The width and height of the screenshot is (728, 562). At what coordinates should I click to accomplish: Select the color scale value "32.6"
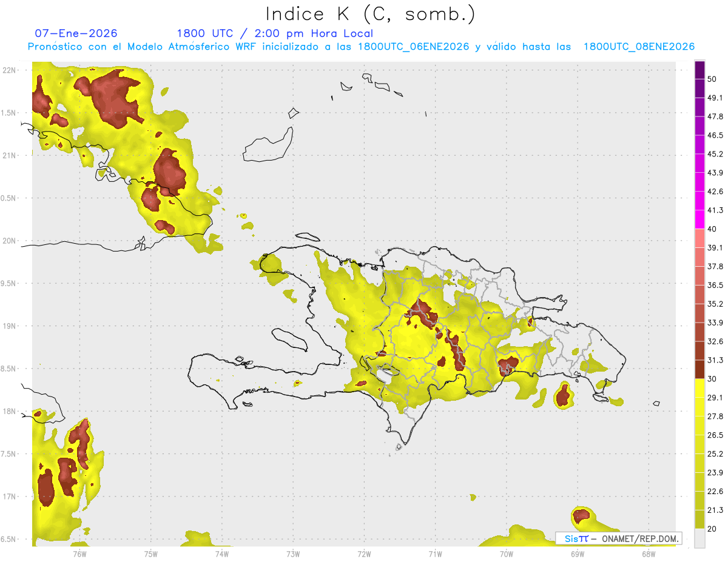pos(716,341)
